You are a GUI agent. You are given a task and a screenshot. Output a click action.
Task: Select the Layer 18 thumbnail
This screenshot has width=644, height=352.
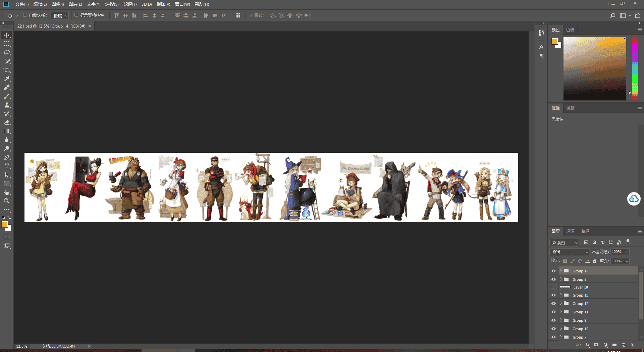[x=565, y=287]
